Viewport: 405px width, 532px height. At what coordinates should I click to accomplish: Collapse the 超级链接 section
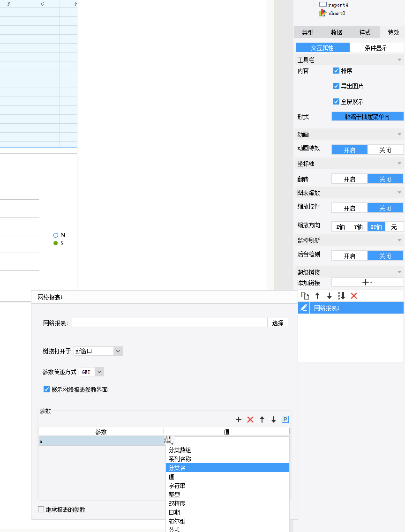399,272
